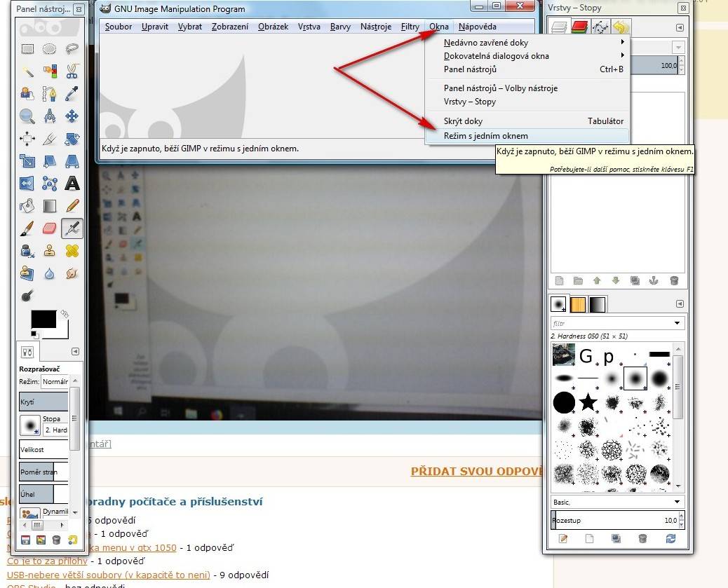Open the Soubor menu
This screenshot has height=588, width=728.
119,27
